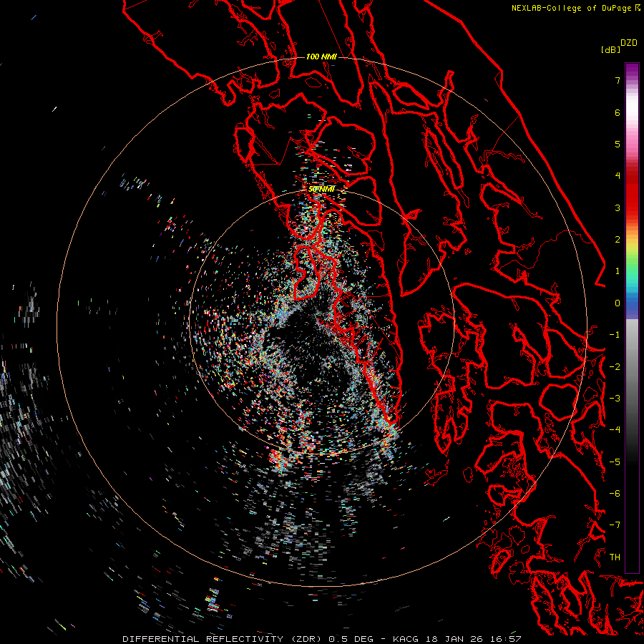Viewport: 644px width, 644px height.
Task: Click the -5 dB value on color scale
Action: [615, 462]
